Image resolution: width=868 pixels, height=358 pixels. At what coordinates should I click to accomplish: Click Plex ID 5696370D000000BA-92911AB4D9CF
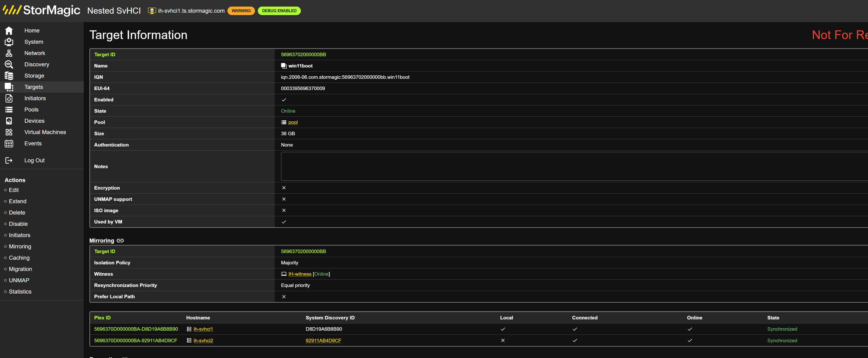coord(135,341)
